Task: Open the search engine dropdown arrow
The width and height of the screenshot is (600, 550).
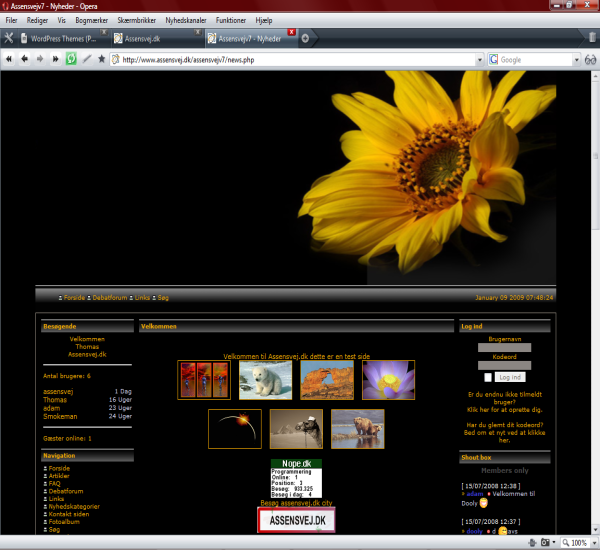Action: click(576, 60)
